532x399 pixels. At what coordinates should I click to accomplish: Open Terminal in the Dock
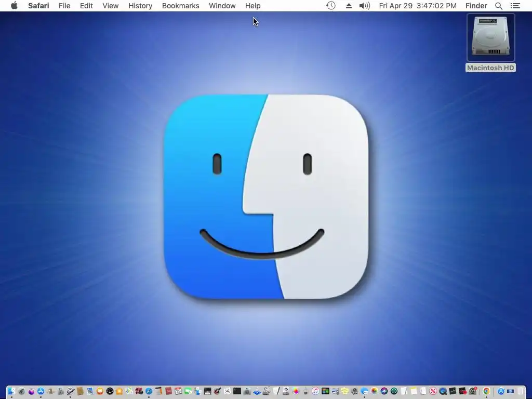click(x=237, y=391)
